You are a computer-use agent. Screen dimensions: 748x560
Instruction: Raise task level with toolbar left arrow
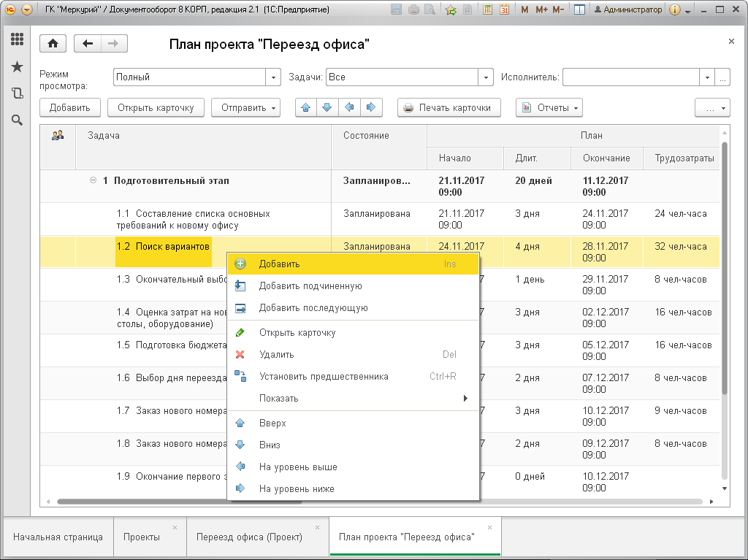pyautogui.click(x=349, y=108)
